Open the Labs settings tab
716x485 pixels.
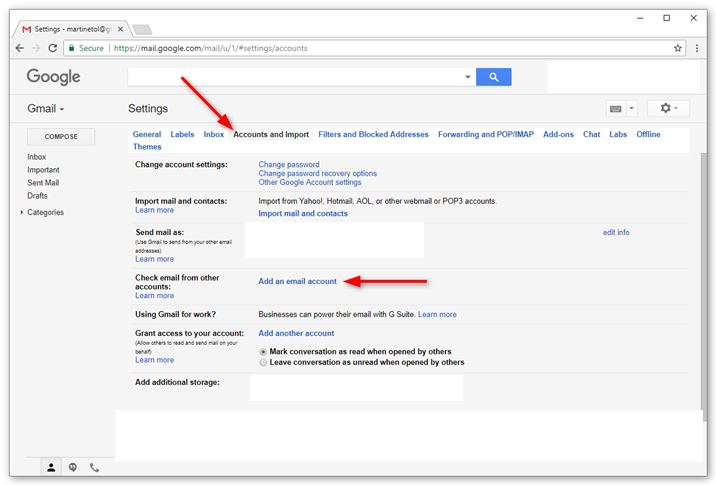point(618,134)
